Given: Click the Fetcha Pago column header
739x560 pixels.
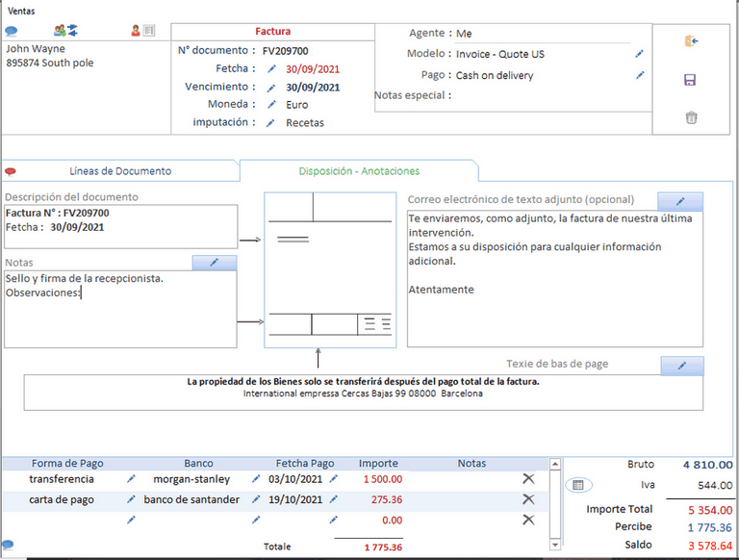Looking at the screenshot, I should click(x=305, y=464).
